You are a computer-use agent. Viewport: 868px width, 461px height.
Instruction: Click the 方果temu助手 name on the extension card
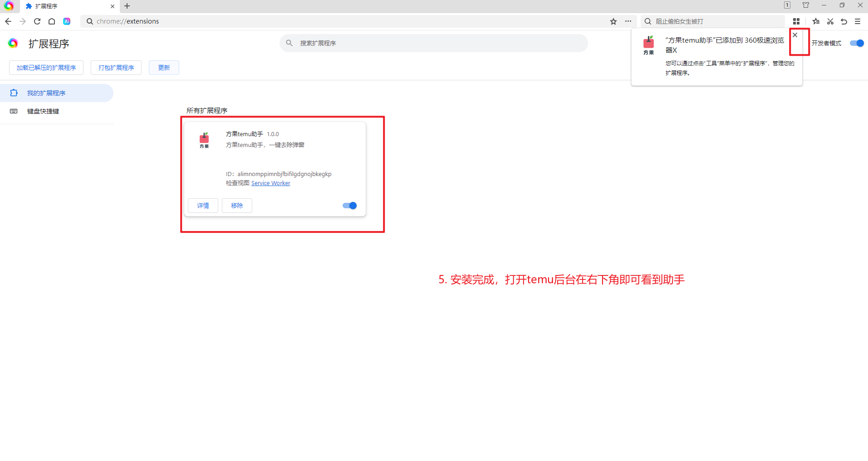pos(245,134)
